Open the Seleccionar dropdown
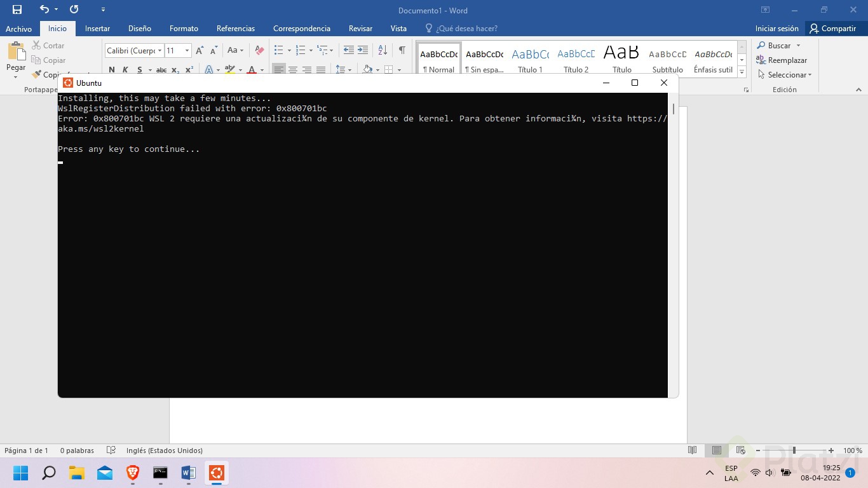868x488 pixels. coord(785,75)
